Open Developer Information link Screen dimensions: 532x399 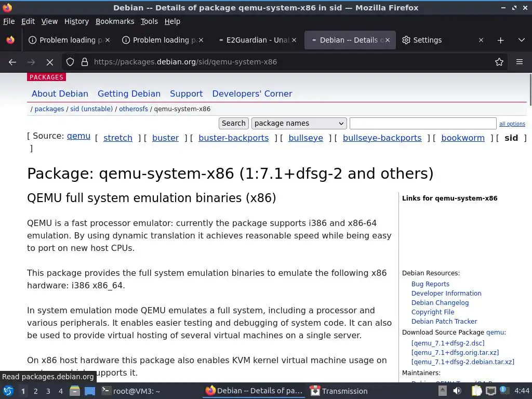[x=446, y=293]
